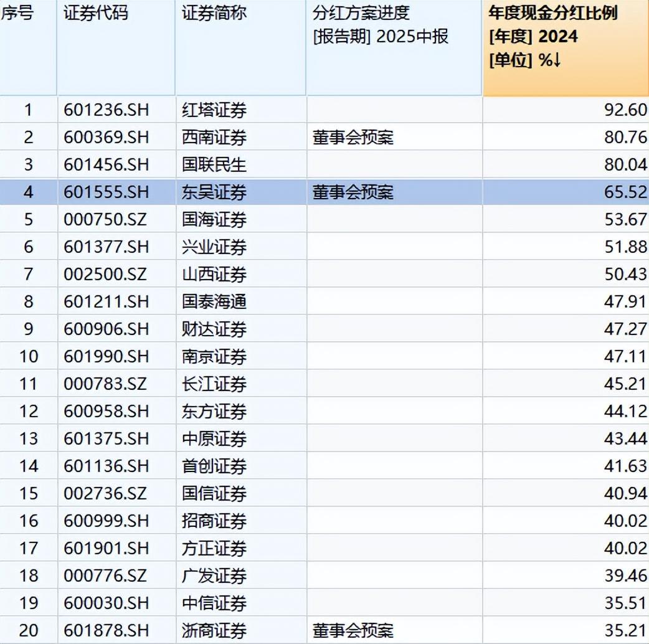Click stock code 000783.SZ
This screenshot has width=649, height=644.
[105, 384]
